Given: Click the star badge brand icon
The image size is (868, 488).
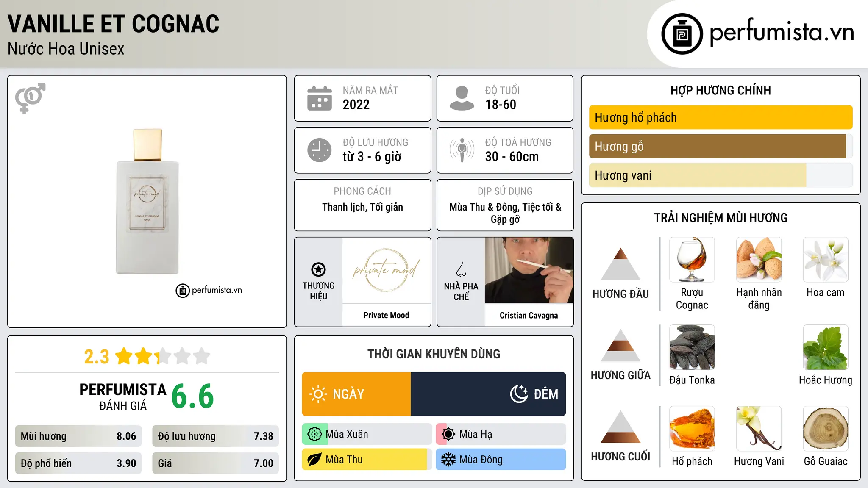Looking at the screenshot, I should 318,269.
